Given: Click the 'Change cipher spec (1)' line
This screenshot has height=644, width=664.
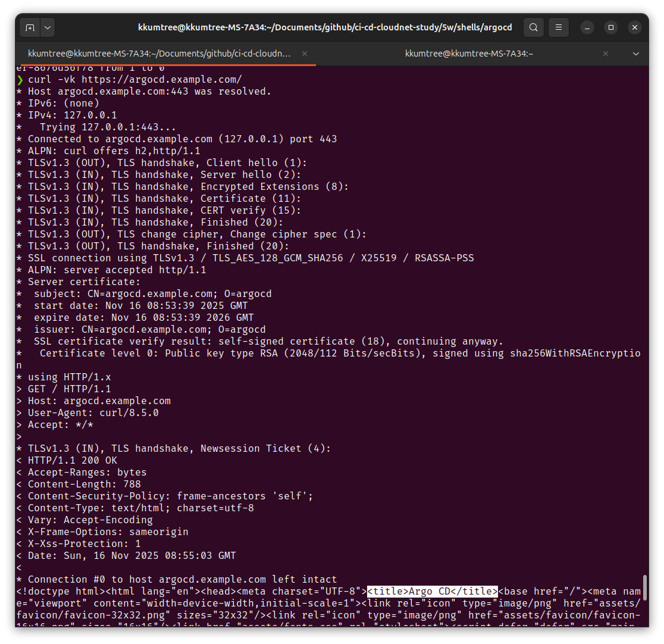Looking at the screenshot, I should point(191,235).
